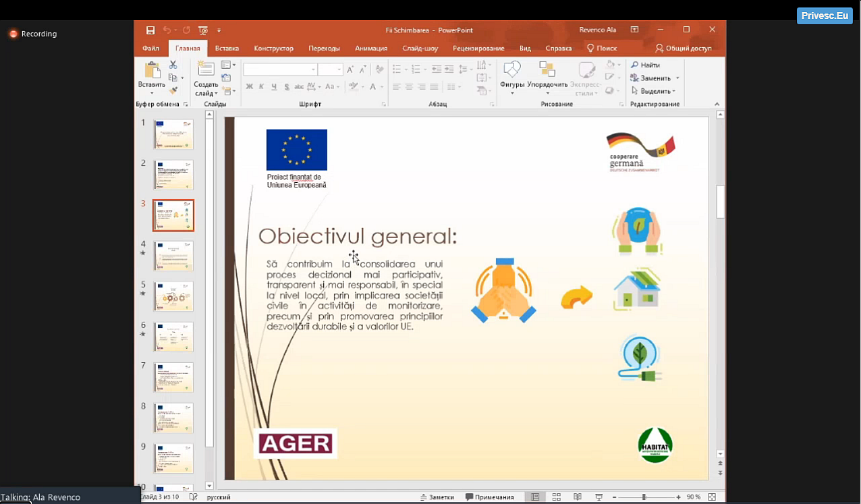Expand Создать слайд dropdown arrow
The width and height of the screenshot is (861, 504).
point(206,93)
